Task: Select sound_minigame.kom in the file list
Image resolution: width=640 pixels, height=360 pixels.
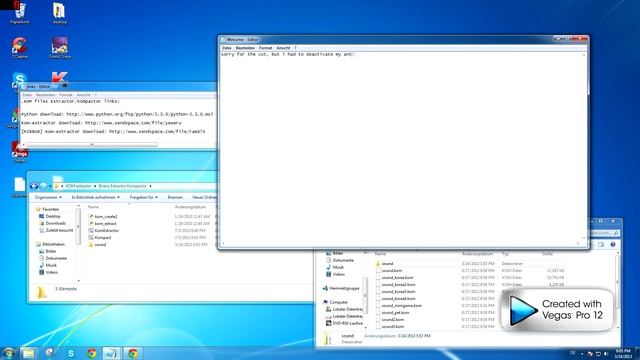Action: click(x=399, y=306)
